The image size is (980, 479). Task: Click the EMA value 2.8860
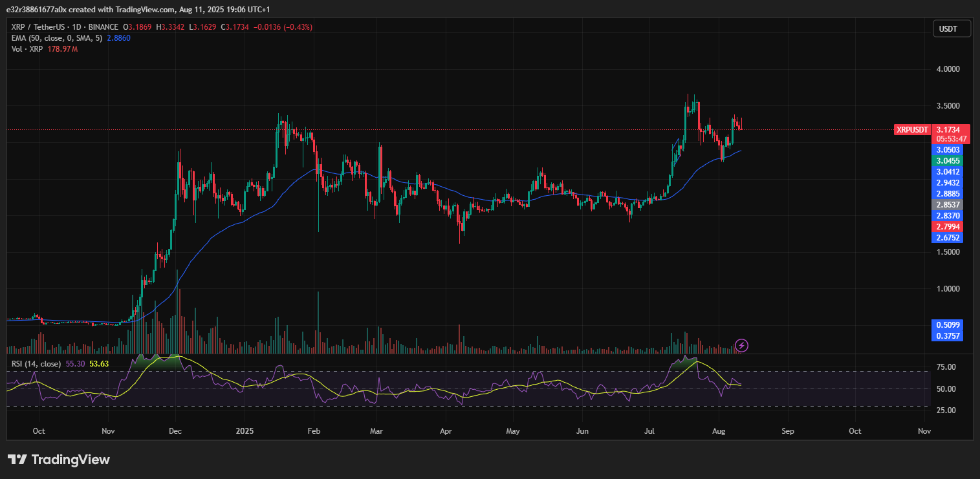[x=119, y=38]
